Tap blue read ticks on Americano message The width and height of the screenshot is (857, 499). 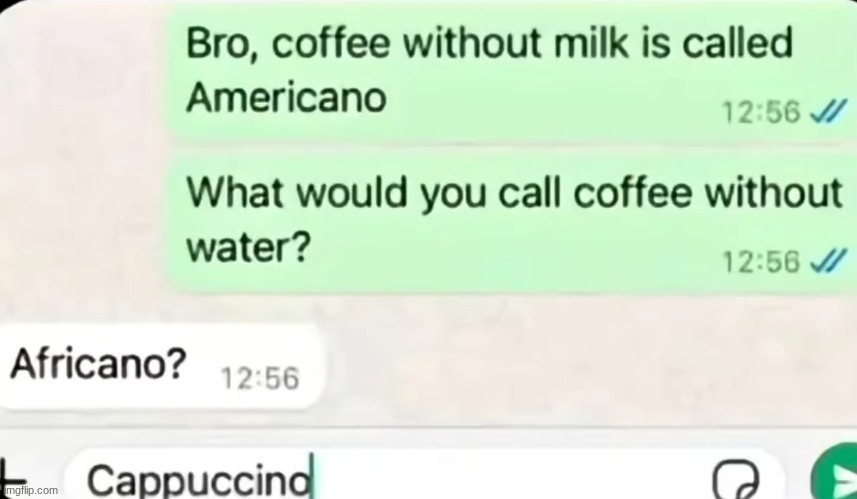tap(829, 111)
